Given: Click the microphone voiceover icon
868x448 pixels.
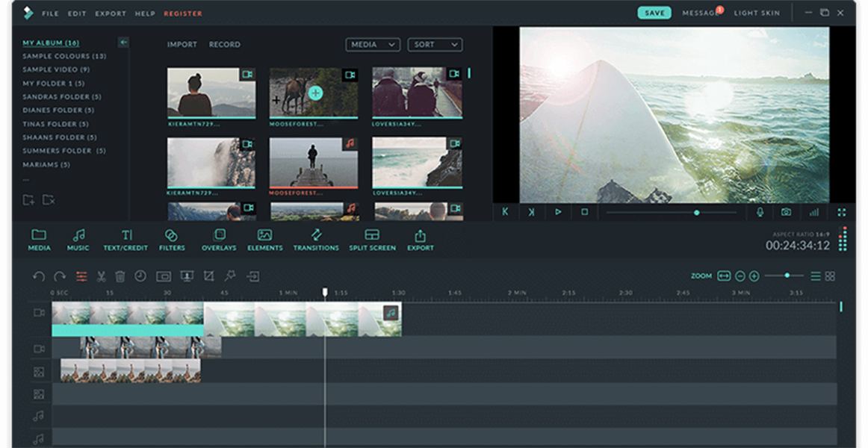Looking at the screenshot, I should (x=760, y=212).
